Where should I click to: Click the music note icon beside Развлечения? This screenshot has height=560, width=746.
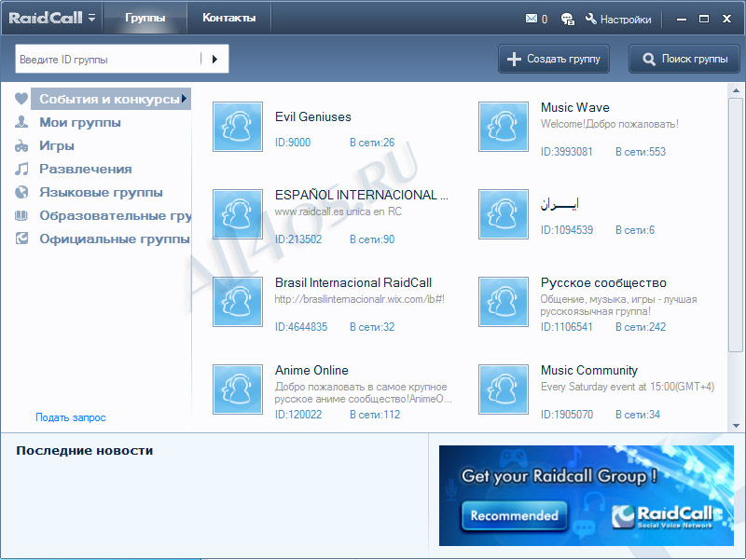21,169
